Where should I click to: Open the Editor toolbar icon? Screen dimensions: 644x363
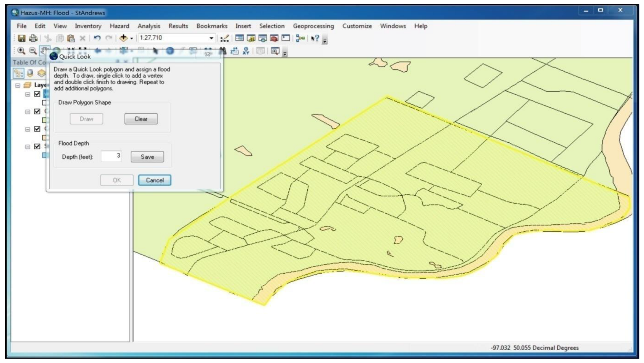pyautogui.click(x=225, y=38)
